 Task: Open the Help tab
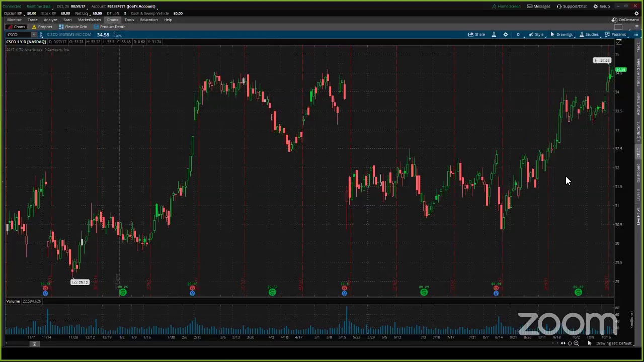pyautogui.click(x=168, y=20)
